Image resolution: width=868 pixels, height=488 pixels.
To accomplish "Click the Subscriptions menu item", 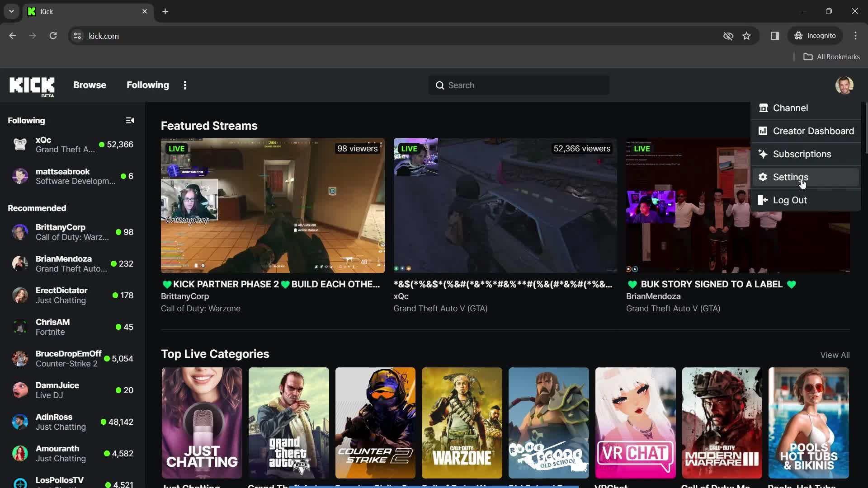I will [x=802, y=154].
